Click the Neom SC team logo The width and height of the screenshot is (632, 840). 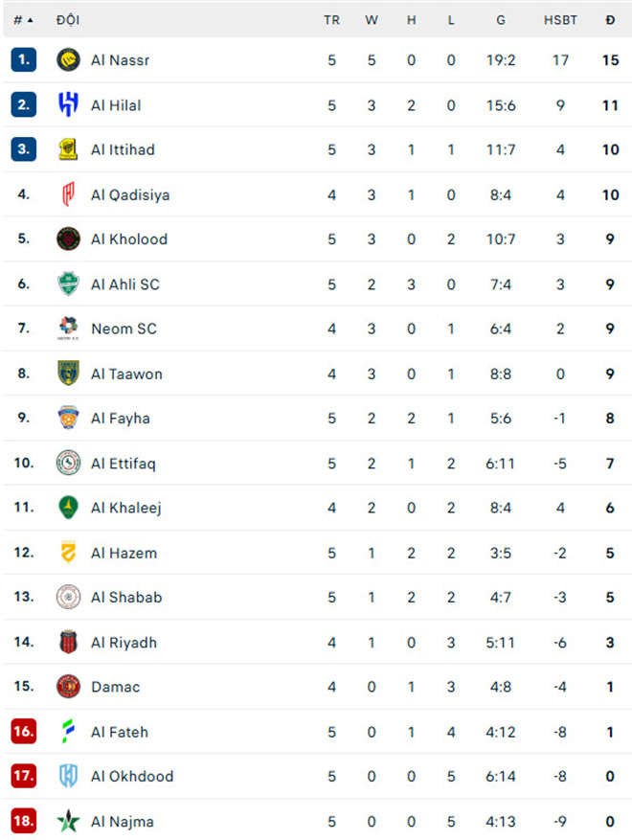pyautogui.click(x=68, y=329)
